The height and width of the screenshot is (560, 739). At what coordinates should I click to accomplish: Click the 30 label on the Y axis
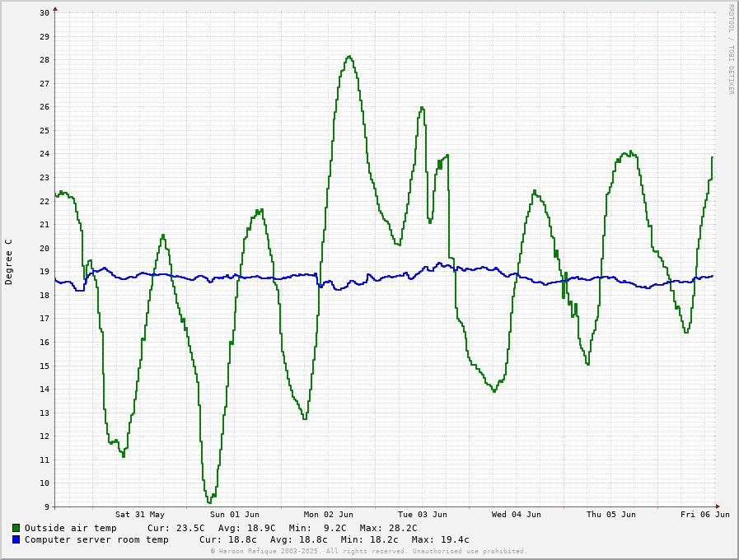pos(44,13)
